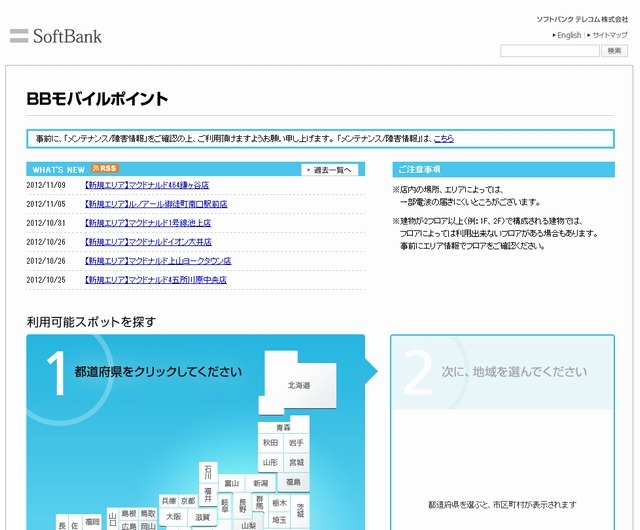Select 大阪 prefecture tile
Image resolution: width=640 pixels, height=530 pixels.
pos(173,517)
